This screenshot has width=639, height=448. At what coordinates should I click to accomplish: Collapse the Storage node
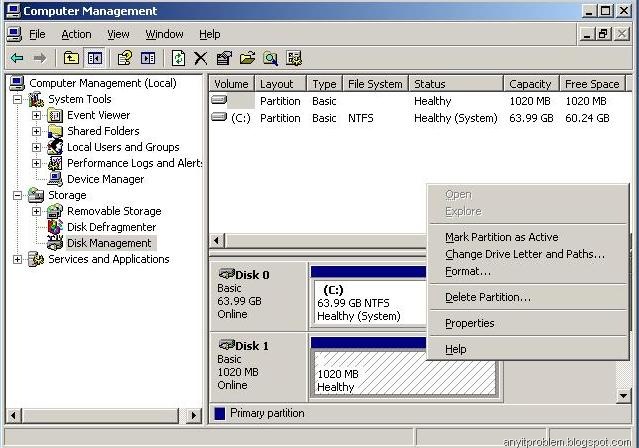coord(18,196)
